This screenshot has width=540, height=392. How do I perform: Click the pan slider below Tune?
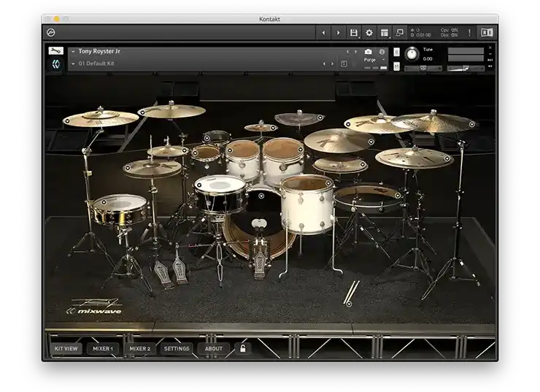click(x=423, y=68)
